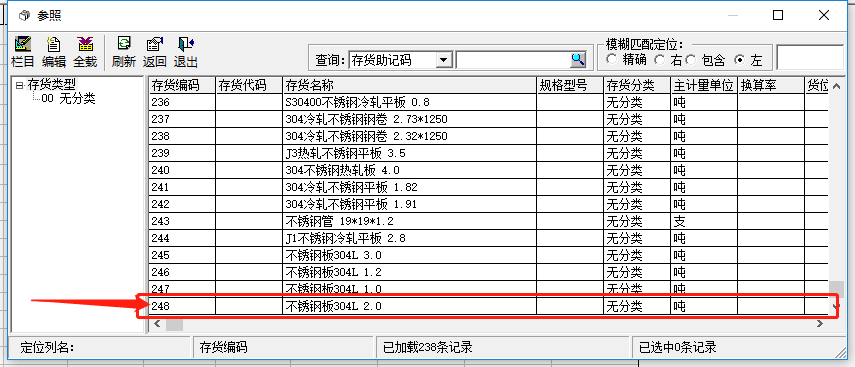Exit the dialog via 退出 icon
Screen dimensions: 855x367
point(185,52)
